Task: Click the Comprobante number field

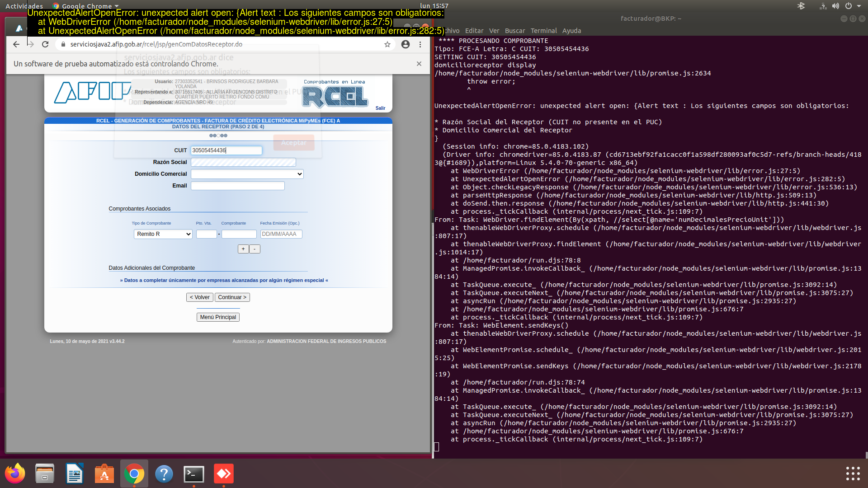Action: [x=239, y=234]
